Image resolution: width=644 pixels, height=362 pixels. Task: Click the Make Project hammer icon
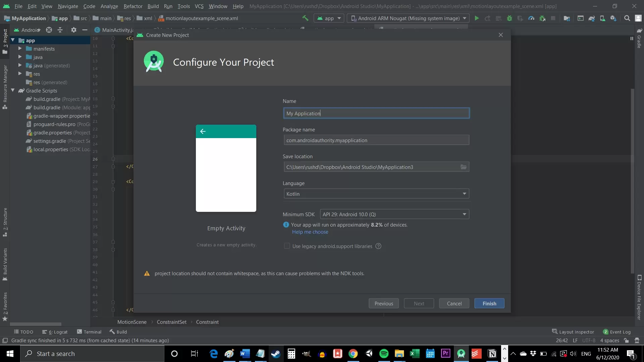[x=305, y=18]
